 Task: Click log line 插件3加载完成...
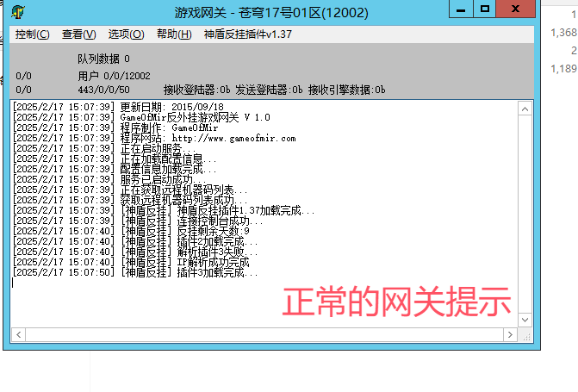[x=135, y=272]
